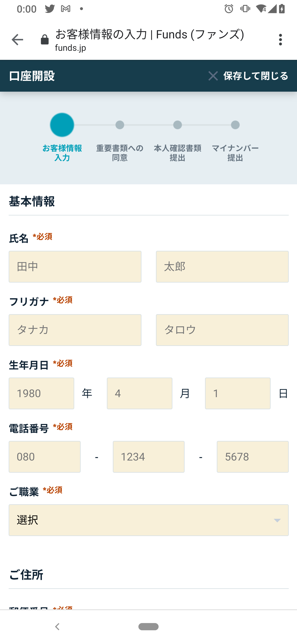This screenshot has width=297, height=644.
Task: Click the occupation dropdown arrow
Action: pyautogui.click(x=277, y=521)
